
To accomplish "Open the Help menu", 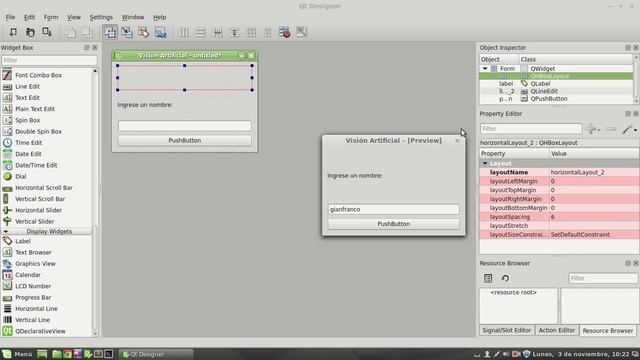I will click(160, 17).
